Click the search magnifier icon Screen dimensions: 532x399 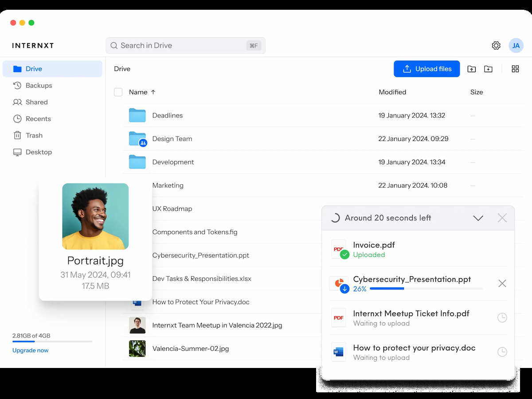coord(114,46)
